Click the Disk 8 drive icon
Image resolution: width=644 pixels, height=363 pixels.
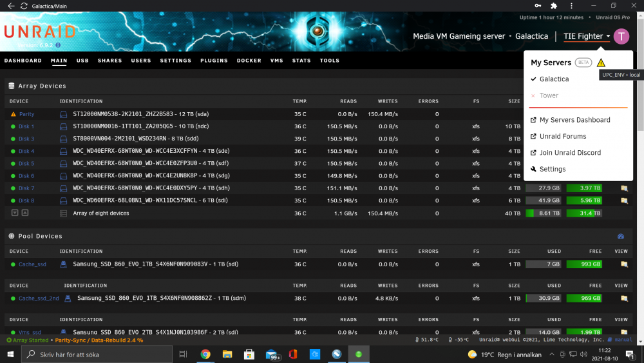pyautogui.click(x=63, y=201)
